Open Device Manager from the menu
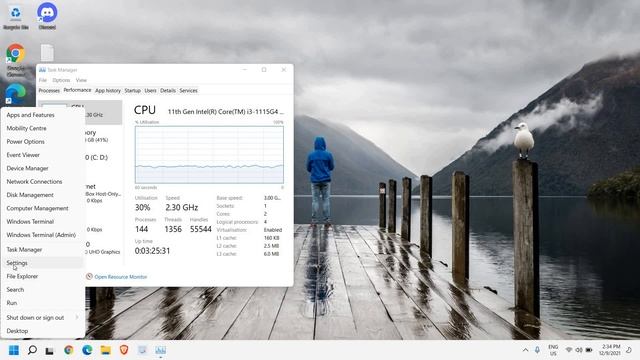640x360 pixels. 42,168
